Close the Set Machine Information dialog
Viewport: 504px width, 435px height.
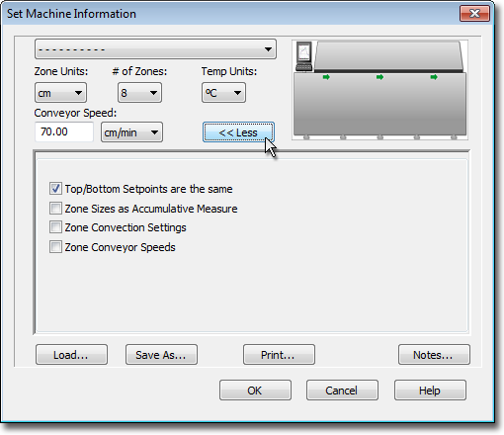click(x=474, y=14)
